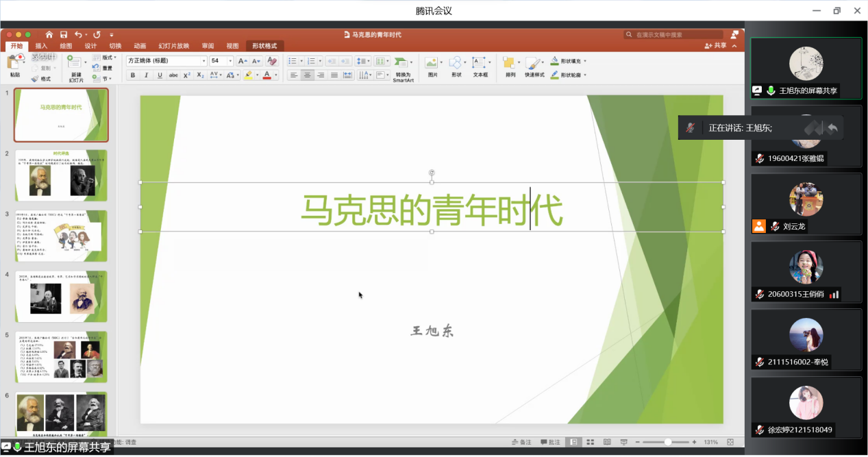Expand the 形状填充 dropdown arrow
The width and height of the screenshot is (868, 457).
[584, 61]
